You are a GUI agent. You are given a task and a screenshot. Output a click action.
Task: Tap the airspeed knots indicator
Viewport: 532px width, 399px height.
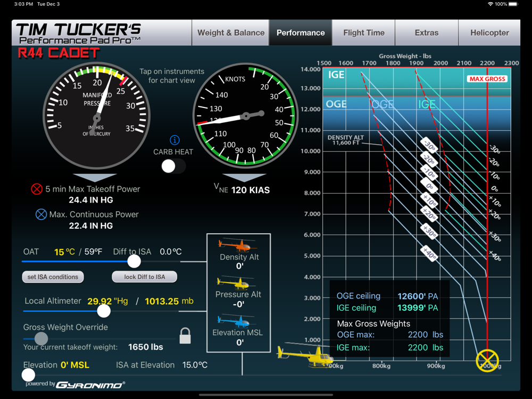point(245,115)
